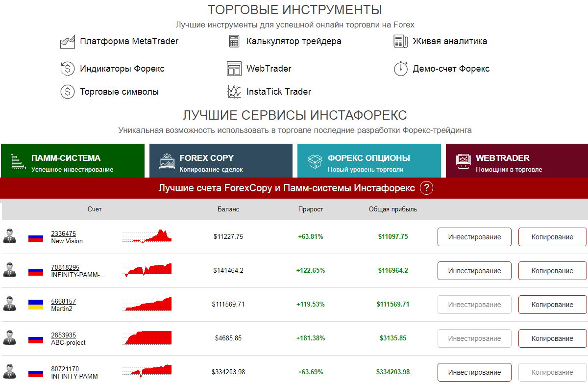Screen dimensions: 588x387
Task: Select the ФОРЕКС ОПЦИОНЫ tab
Action: coord(369,161)
